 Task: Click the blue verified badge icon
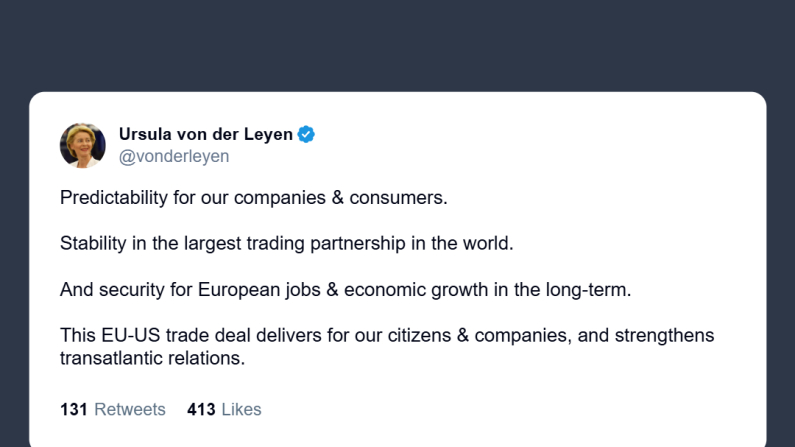307,134
